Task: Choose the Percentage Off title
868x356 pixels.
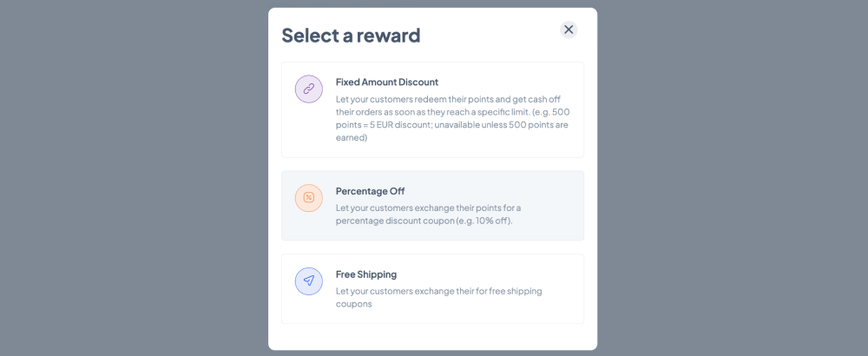Action: coord(371,191)
